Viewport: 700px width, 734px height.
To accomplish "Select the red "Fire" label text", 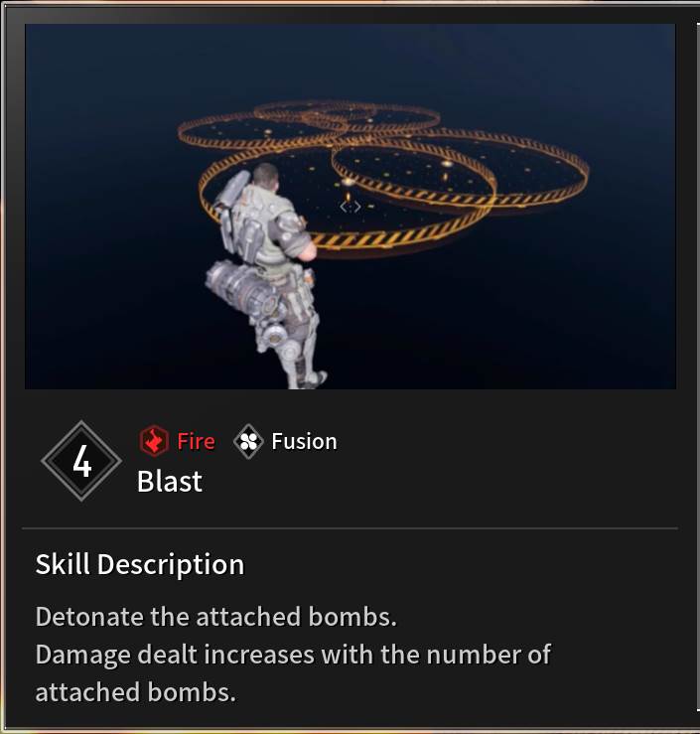I will [x=196, y=441].
